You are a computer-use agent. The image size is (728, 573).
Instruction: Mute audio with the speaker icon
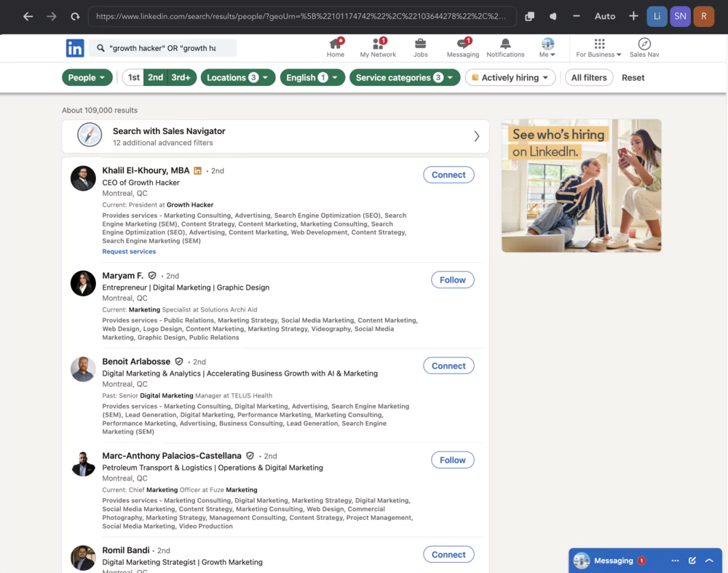[x=553, y=16]
